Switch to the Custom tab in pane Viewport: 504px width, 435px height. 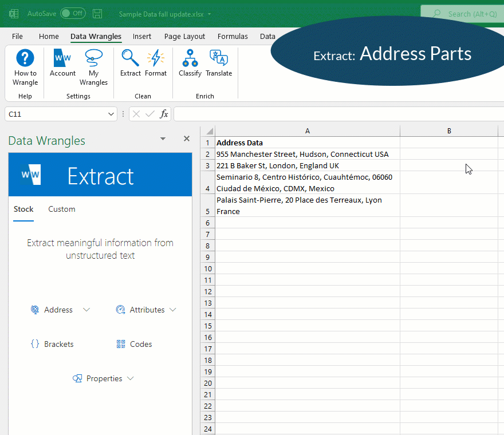(x=62, y=209)
